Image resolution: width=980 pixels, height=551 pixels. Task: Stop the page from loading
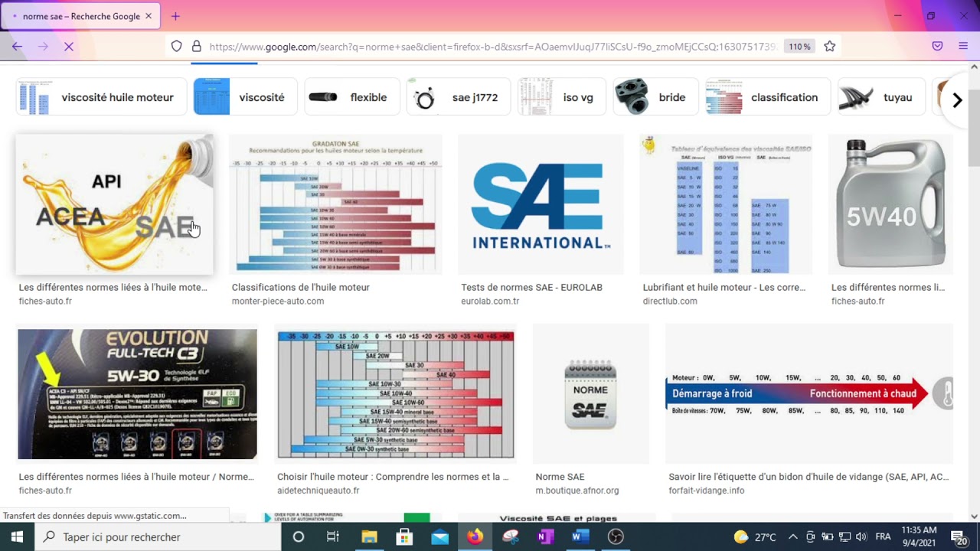tap(68, 47)
